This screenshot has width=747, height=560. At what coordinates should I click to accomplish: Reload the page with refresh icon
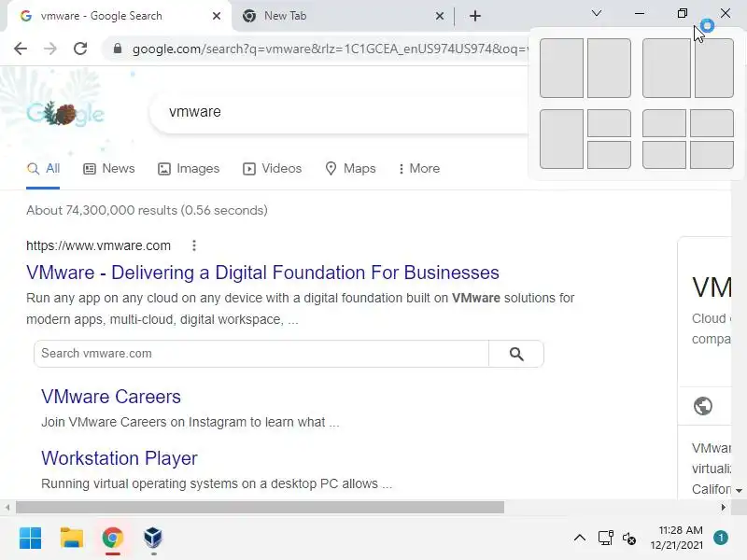pyautogui.click(x=80, y=49)
